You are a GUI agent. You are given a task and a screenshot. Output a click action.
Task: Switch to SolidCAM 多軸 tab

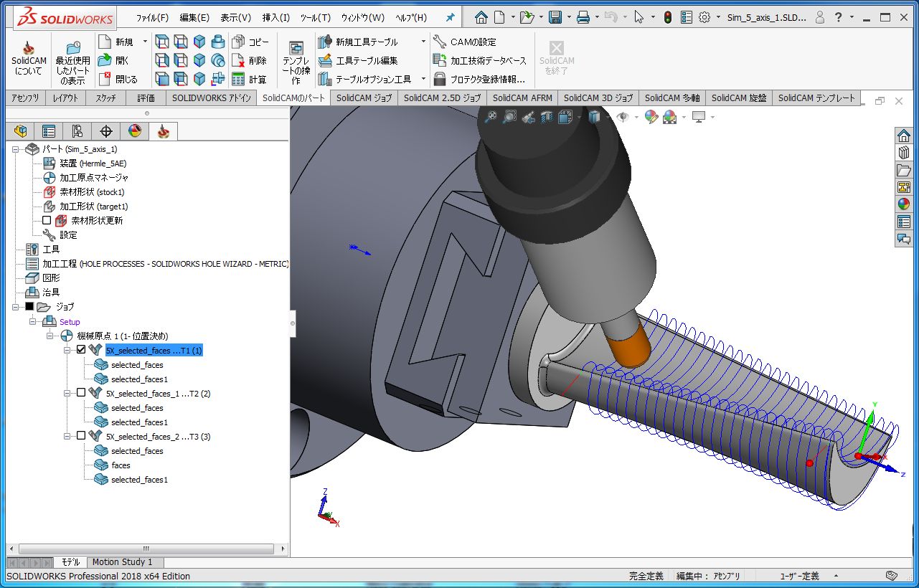[x=672, y=98]
